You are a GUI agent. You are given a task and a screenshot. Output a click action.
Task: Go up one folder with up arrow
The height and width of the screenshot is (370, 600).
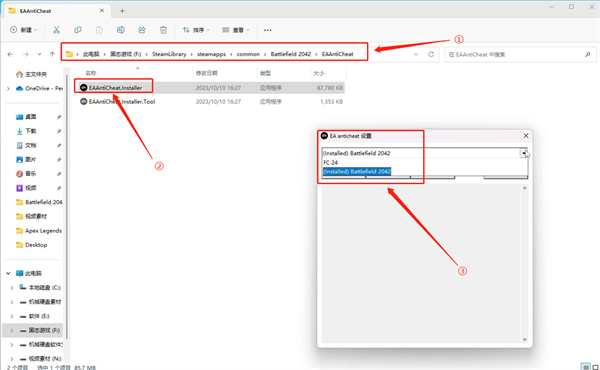pos(52,54)
